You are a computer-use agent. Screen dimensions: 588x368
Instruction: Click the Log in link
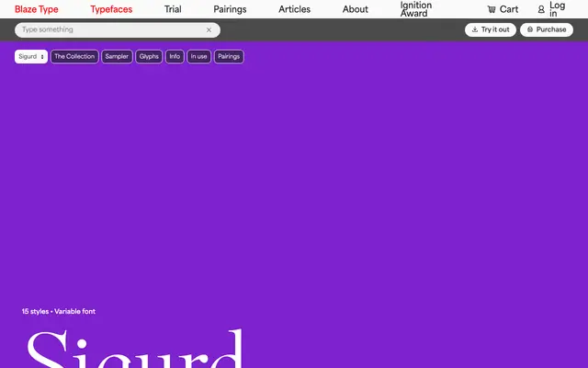point(551,9)
